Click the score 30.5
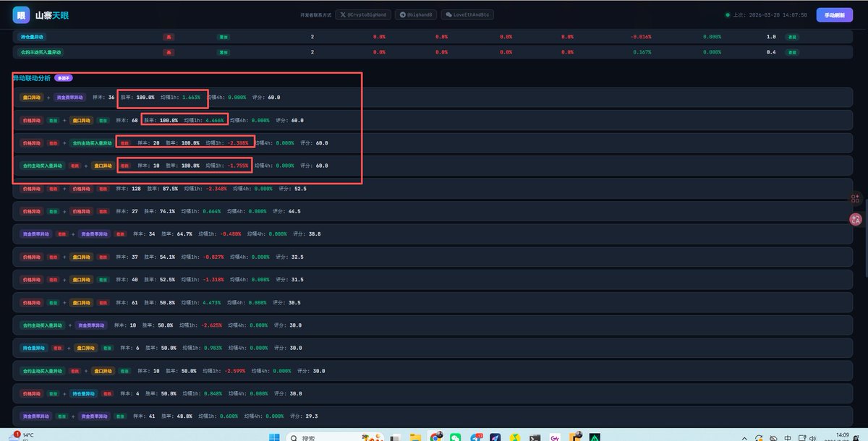The width and height of the screenshot is (868, 441). click(294, 302)
